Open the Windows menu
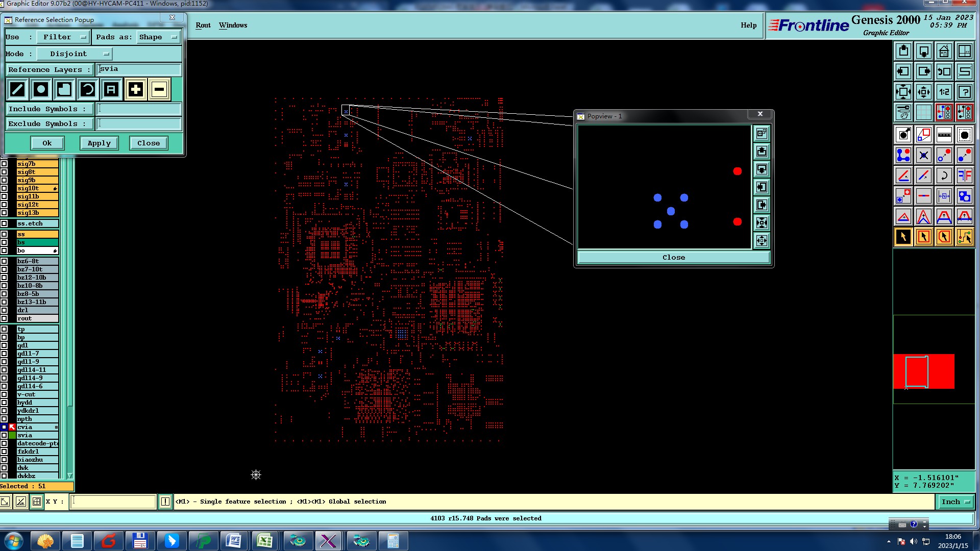Viewport: 980px width, 551px height. click(233, 26)
